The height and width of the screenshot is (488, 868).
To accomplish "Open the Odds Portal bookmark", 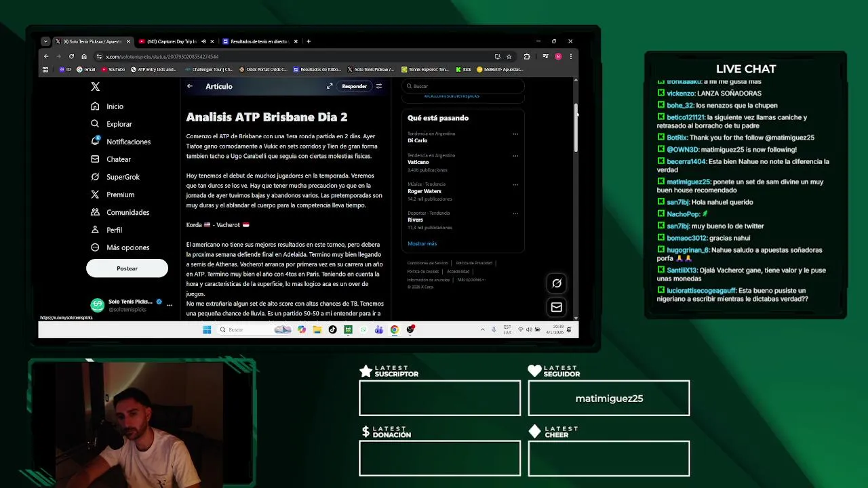I will 262,69.
